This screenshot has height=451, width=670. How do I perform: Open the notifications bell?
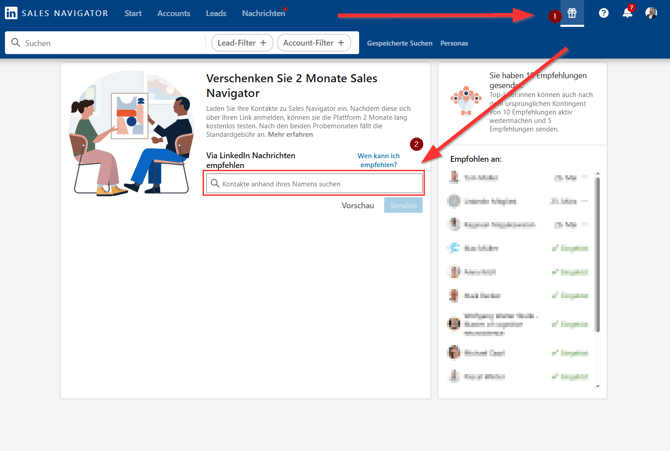coord(627,13)
